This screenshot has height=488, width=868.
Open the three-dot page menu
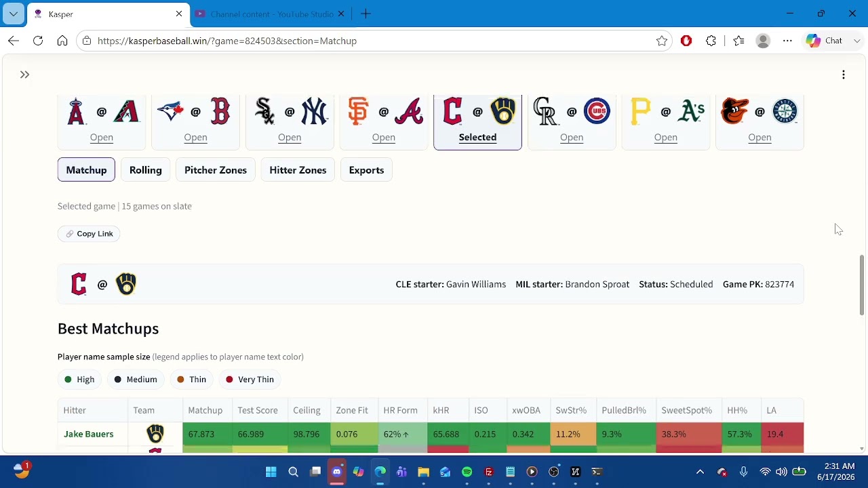(x=843, y=75)
